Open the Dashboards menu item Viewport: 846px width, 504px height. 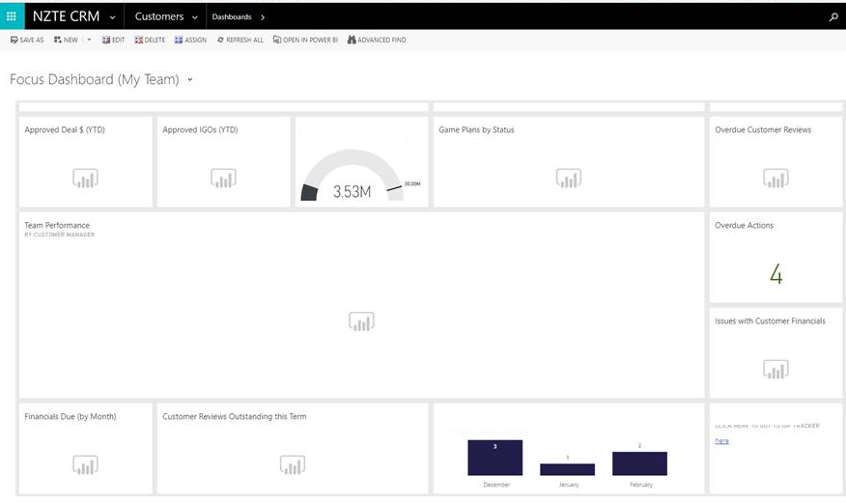[232, 16]
